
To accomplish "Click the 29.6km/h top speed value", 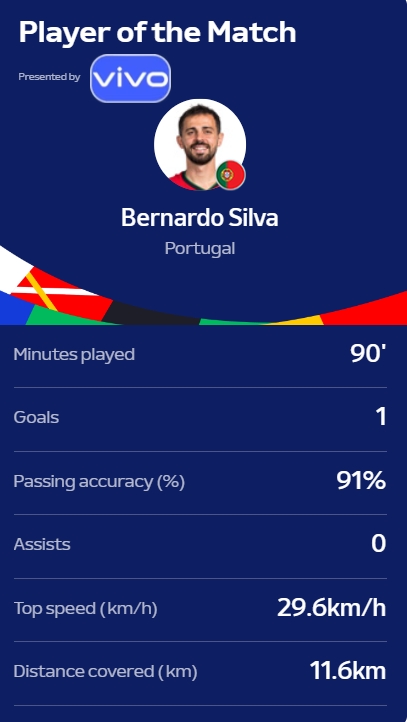I will [x=331, y=608].
